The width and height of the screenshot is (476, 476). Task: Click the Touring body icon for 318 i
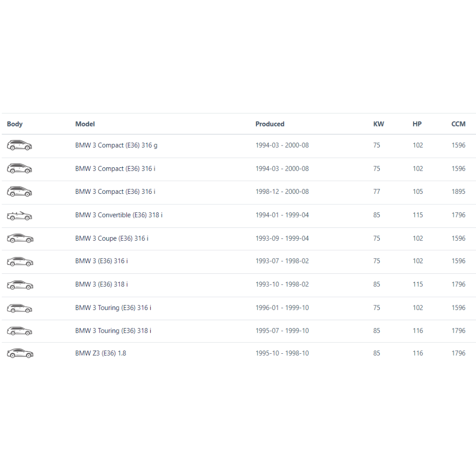coord(20,331)
